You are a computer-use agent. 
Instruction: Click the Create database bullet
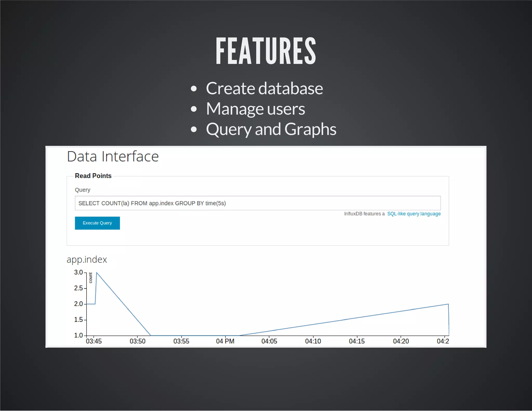pos(264,88)
